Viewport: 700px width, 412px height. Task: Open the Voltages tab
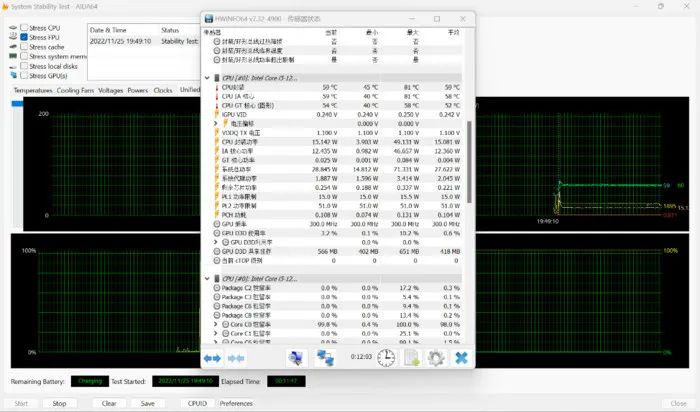point(110,90)
